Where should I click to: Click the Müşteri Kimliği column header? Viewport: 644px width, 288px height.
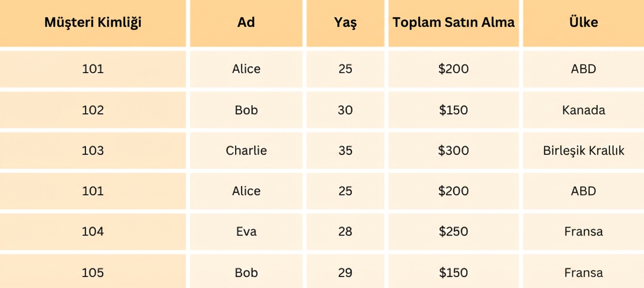tap(93, 23)
